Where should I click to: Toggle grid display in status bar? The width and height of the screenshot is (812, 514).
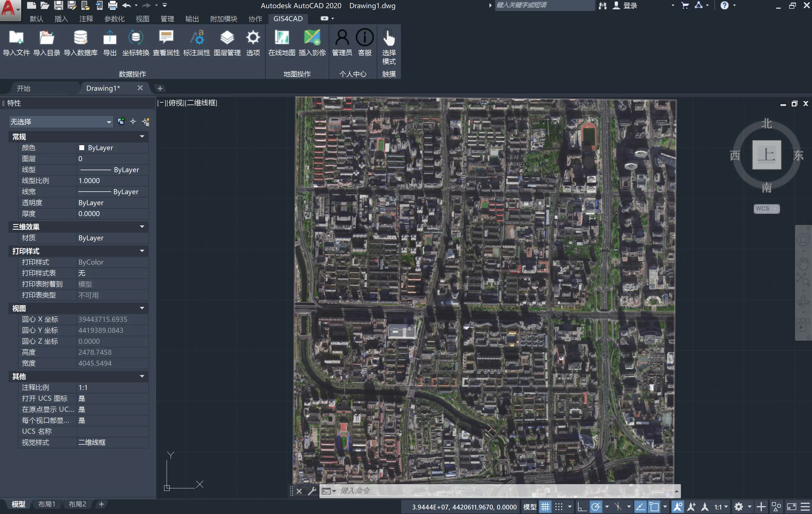tap(545, 507)
